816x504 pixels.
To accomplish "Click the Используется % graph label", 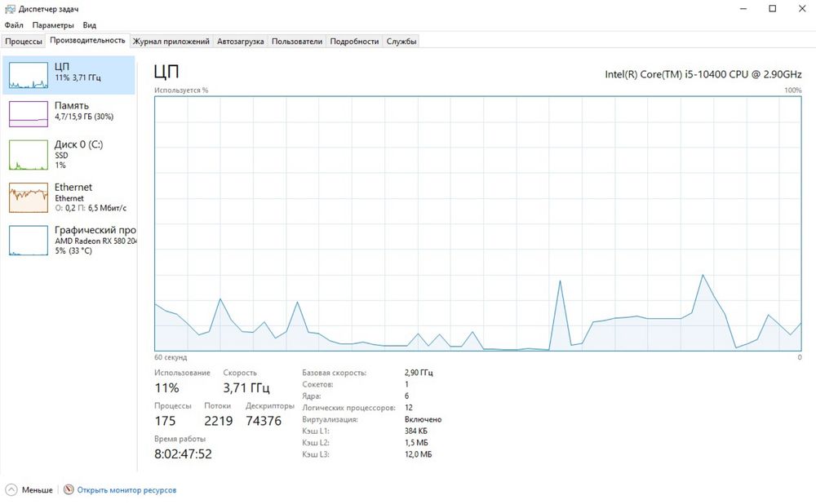I will (181, 91).
